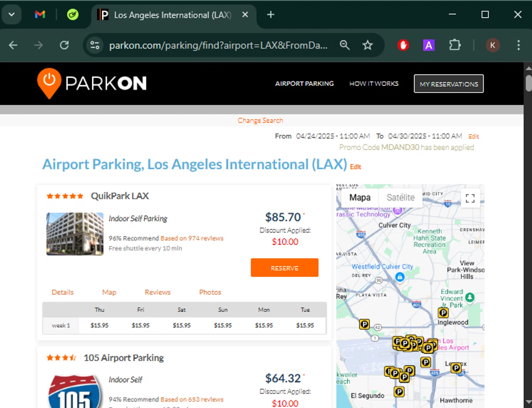Click the $85.70 total price
The height and width of the screenshot is (408, 532).
(283, 217)
